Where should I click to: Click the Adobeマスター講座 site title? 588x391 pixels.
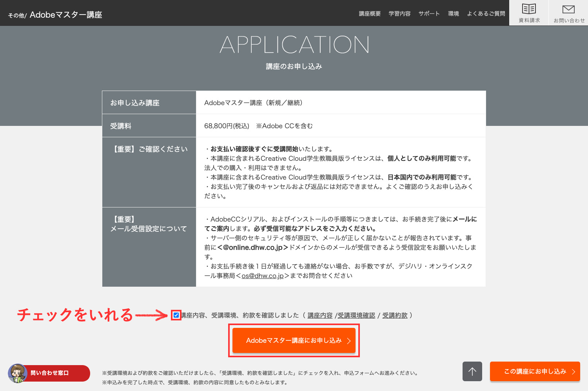tap(66, 15)
